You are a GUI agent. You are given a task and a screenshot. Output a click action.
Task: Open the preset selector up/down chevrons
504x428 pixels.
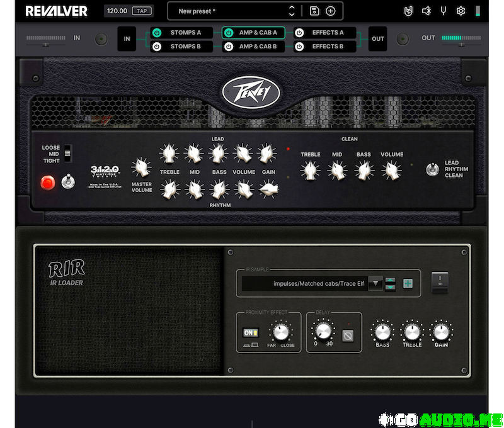pyautogui.click(x=292, y=11)
